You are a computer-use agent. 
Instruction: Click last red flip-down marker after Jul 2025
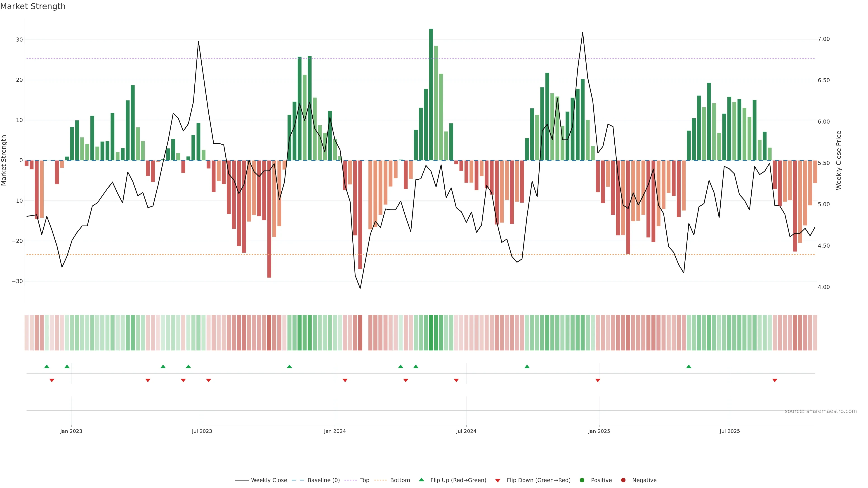[775, 380]
